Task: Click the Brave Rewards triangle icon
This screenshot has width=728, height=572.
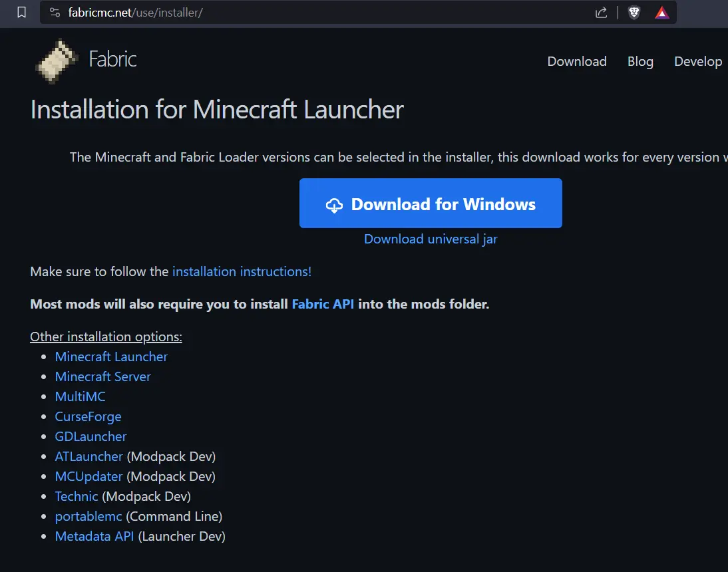Action: click(661, 13)
